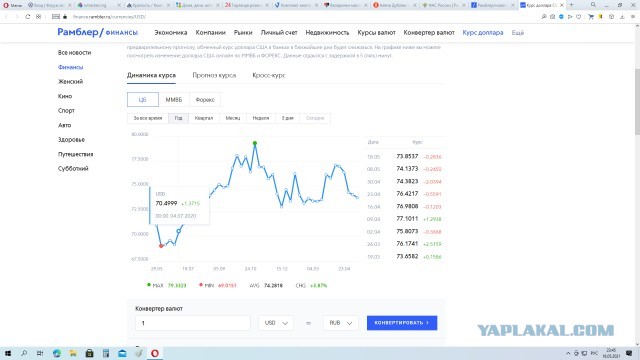Expand the Ещё navigation menu
Viewport: 640px width, 360px height.
pos(518,33)
